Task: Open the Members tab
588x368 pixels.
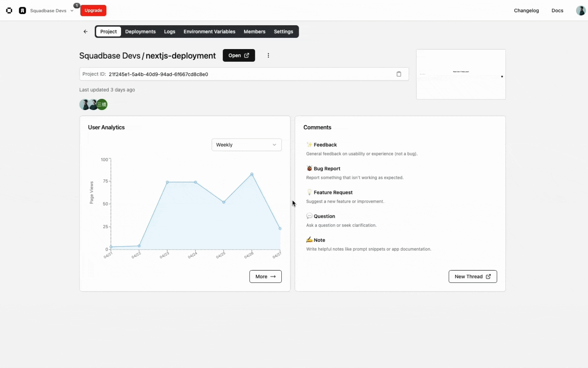Action: 254,32
